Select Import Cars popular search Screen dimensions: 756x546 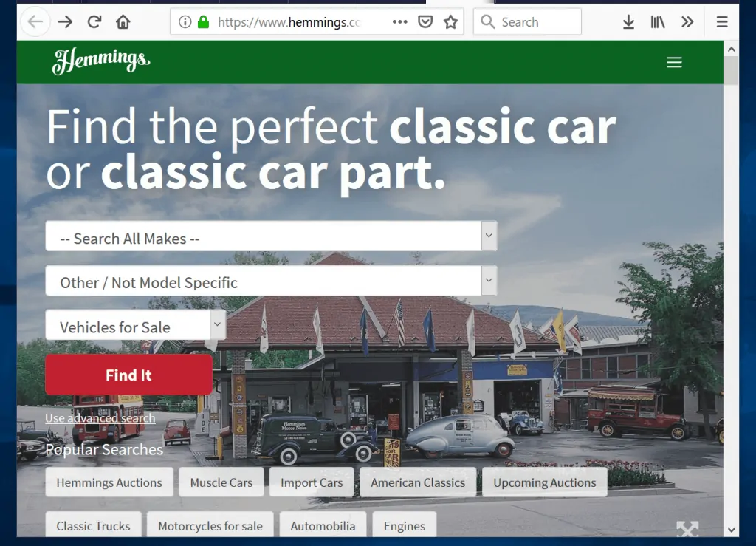[x=312, y=482]
